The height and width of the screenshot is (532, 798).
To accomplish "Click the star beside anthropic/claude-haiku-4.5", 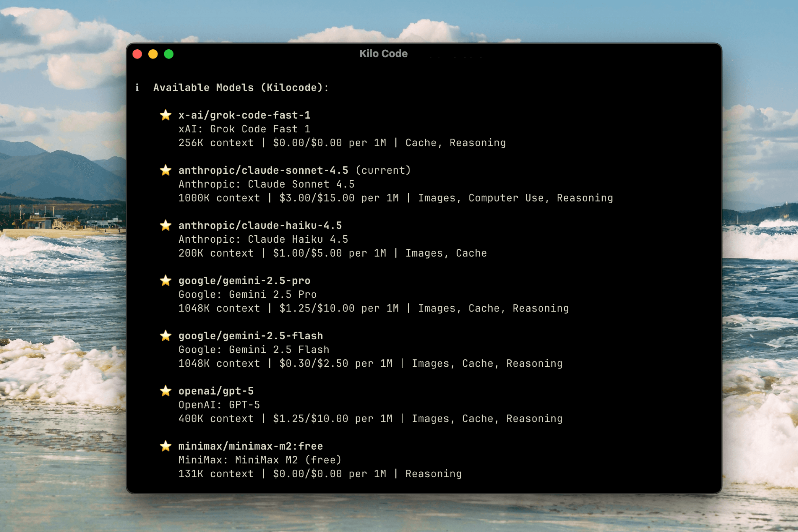I will click(x=166, y=226).
